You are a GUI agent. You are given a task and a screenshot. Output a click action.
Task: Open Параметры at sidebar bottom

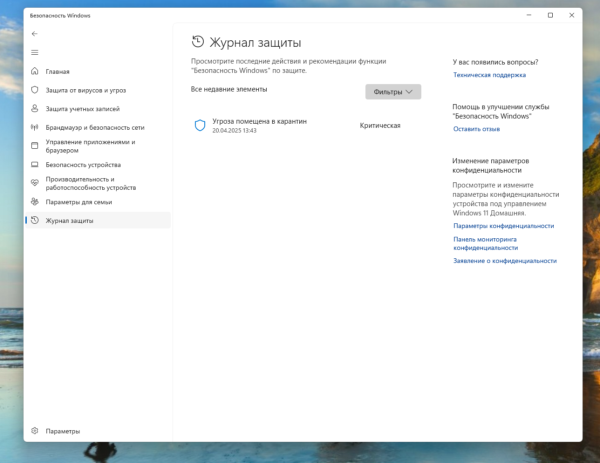[x=98, y=431]
